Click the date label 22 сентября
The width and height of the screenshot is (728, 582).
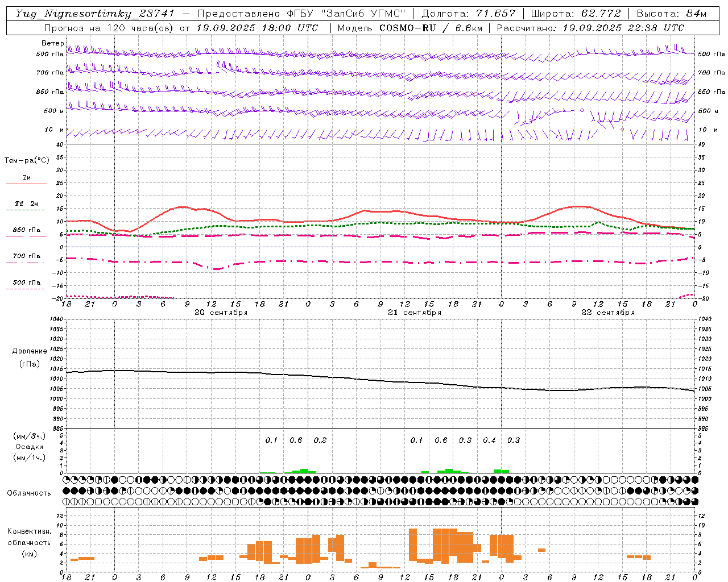608,313
